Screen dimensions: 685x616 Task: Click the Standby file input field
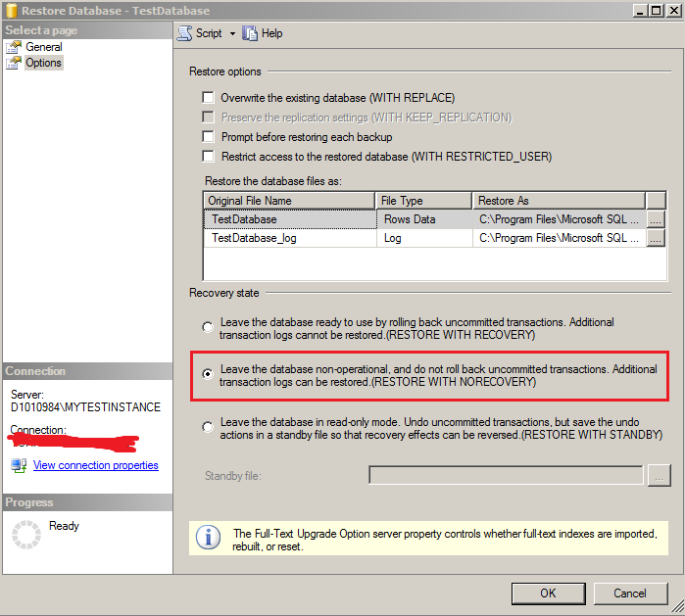click(506, 475)
